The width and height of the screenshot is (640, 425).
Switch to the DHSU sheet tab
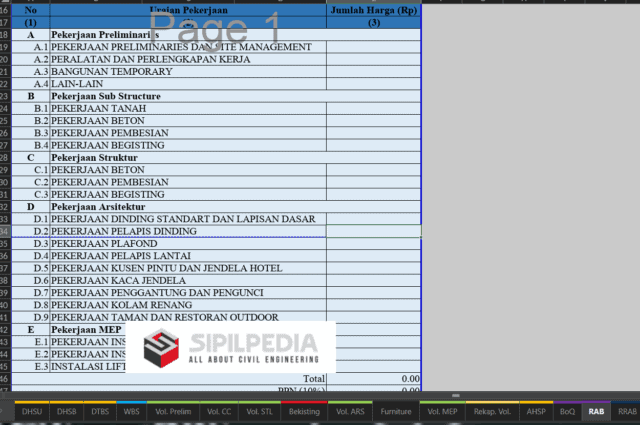32,411
